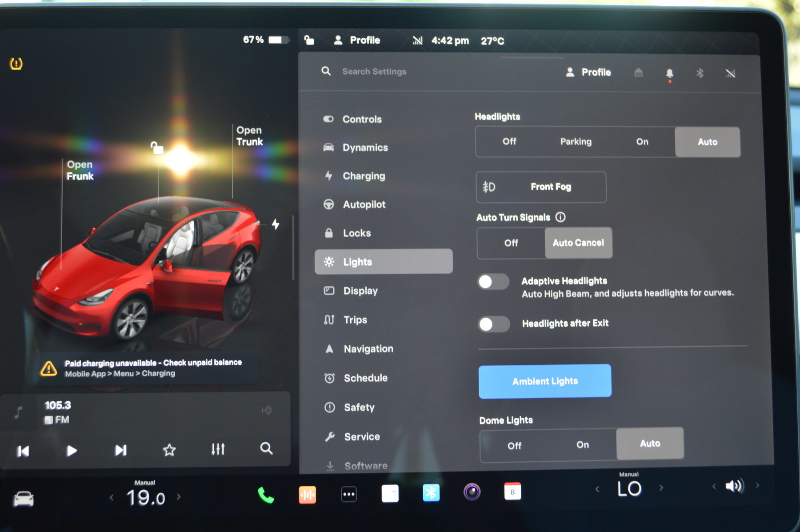
Task: Open the phone app in bottom bar
Action: coord(266,495)
